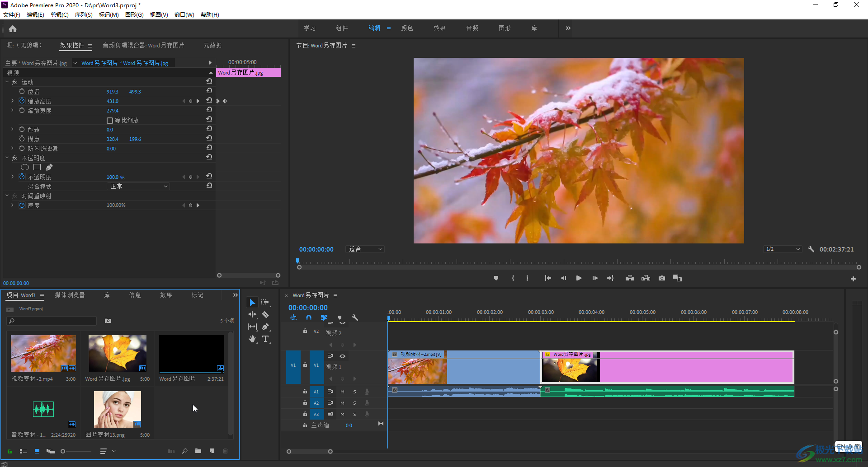Collapse the Motion effect group
The image size is (868, 467).
(7, 82)
